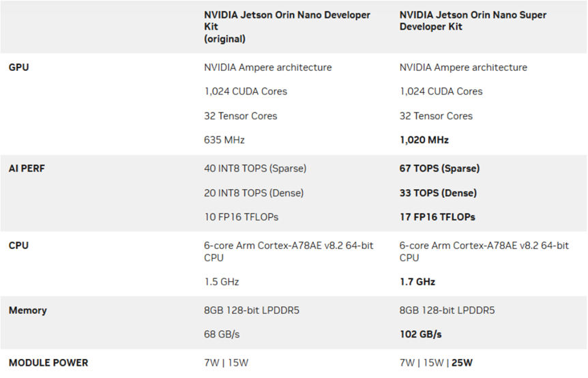The width and height of the screenshot is (588, 378).
Task: Select the original Developer Kit column header
Action: 287,27
